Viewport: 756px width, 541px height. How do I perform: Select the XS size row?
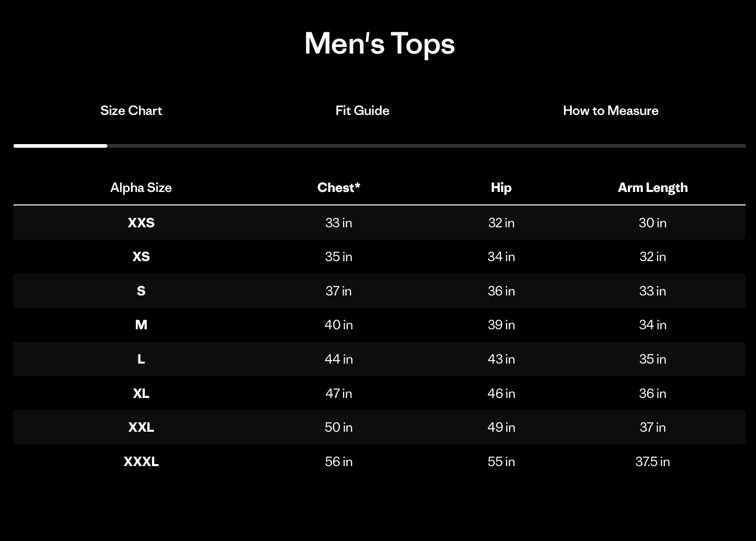point(141,256)
